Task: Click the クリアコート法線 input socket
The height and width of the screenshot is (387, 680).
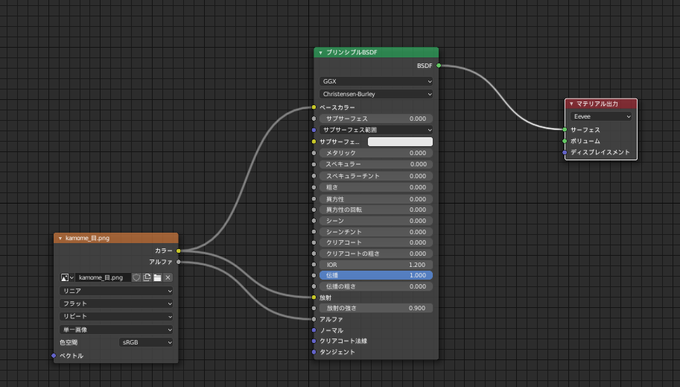Action: click(x=314, y=341)
